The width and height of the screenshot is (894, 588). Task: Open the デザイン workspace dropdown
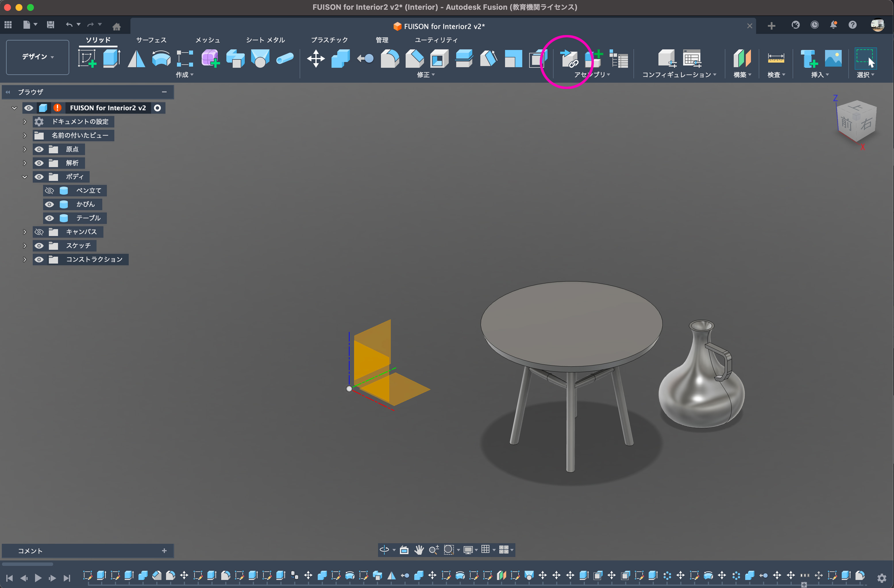[38, 57]
